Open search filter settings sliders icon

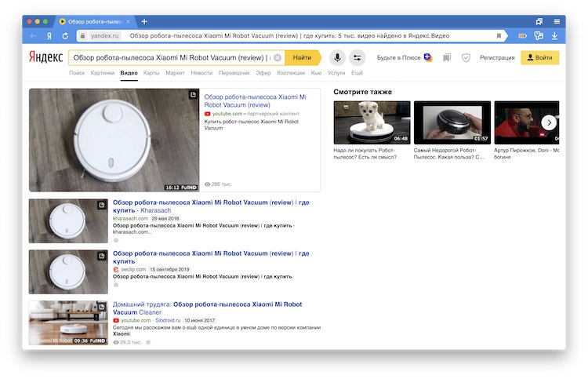(358, 58)
